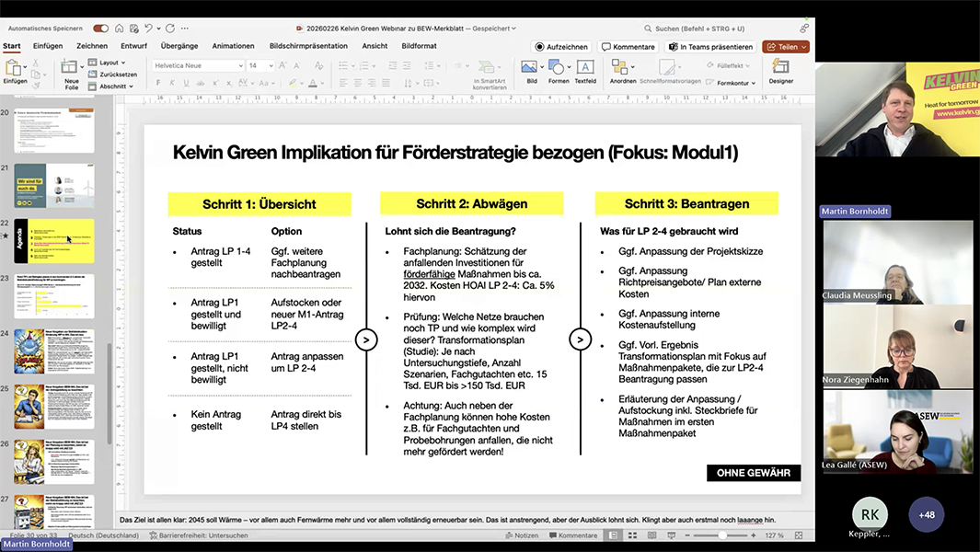Open the Formen shapes gallery

(559, 71)
